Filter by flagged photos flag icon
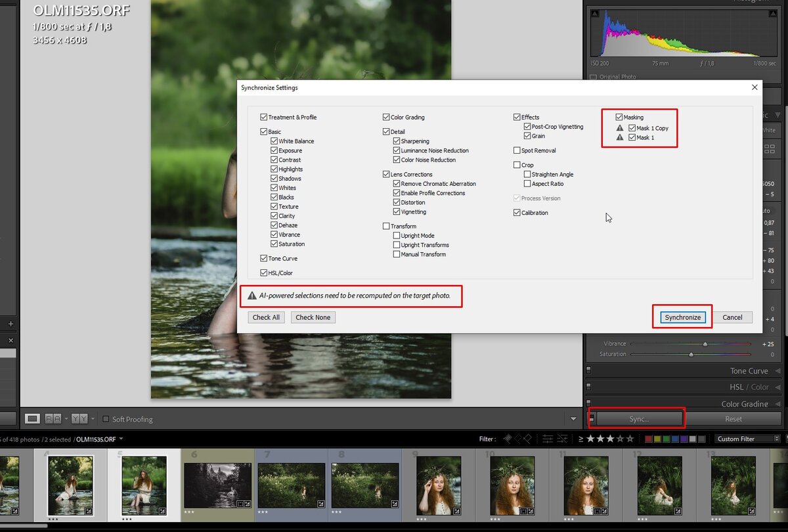 pos(508,439)
